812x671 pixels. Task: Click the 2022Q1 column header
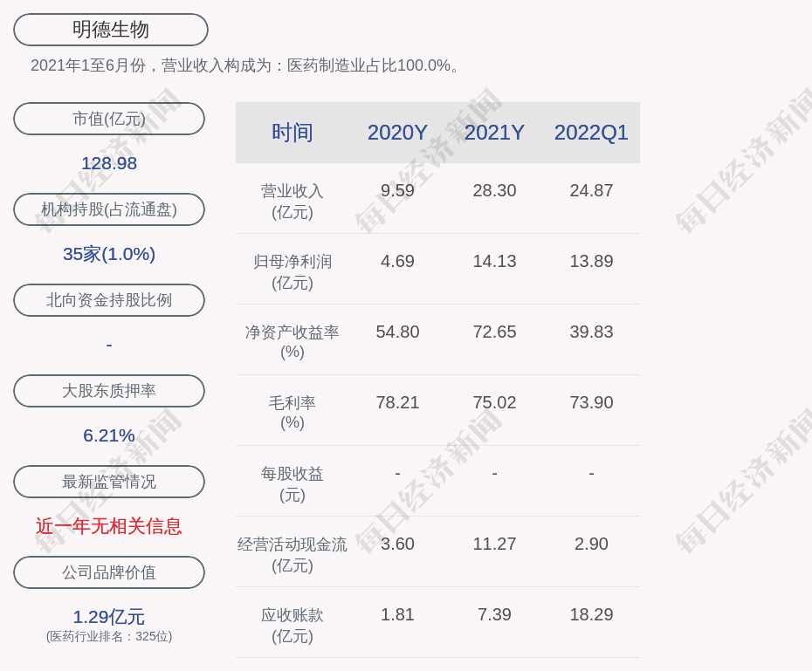pyautogui.click(x=591, y=133)
